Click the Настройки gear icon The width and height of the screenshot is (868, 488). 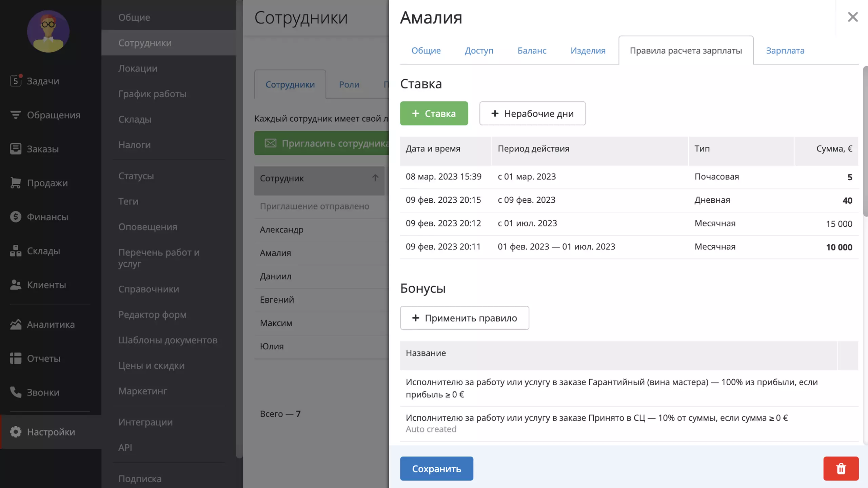pyautogui.click(x=16, y=432)
